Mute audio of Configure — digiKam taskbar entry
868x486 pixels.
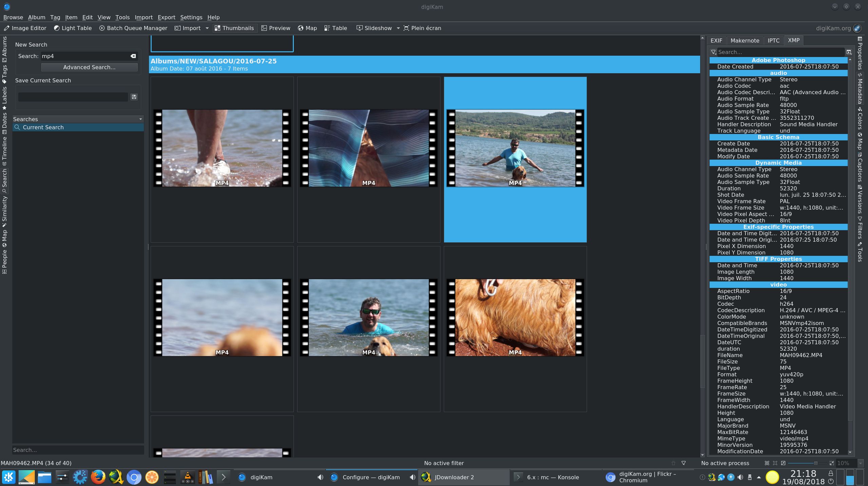(x=412, y=477)
